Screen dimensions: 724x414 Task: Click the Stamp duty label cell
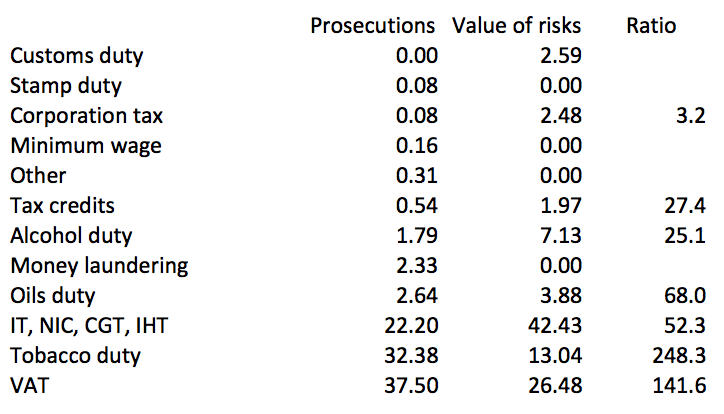tap(65, 86)
